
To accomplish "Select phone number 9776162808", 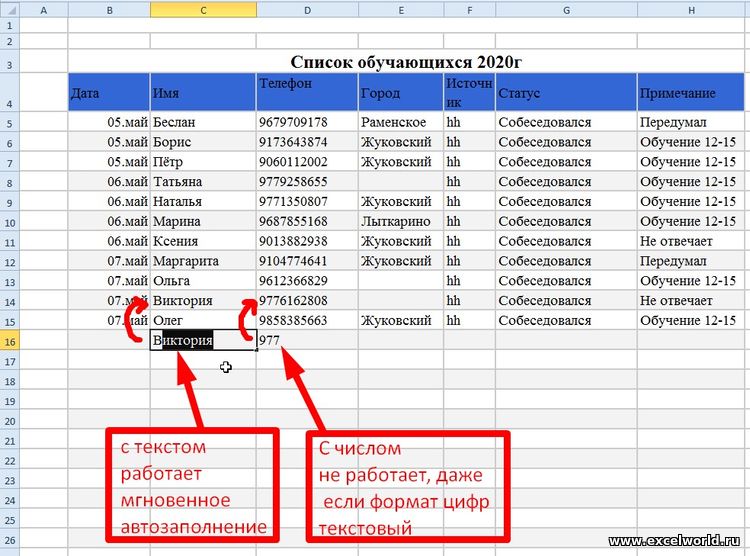I will click(x=307, y=301).
